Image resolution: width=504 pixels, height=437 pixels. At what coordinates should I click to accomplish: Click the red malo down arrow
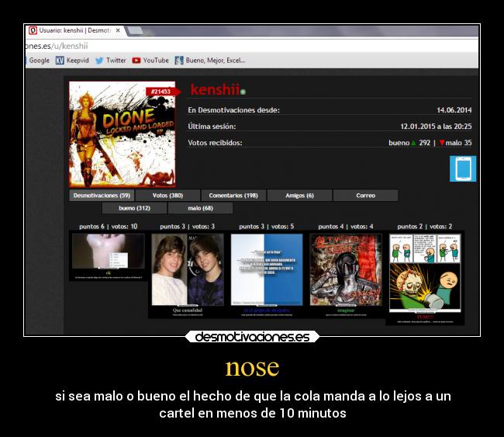(442, 143)
